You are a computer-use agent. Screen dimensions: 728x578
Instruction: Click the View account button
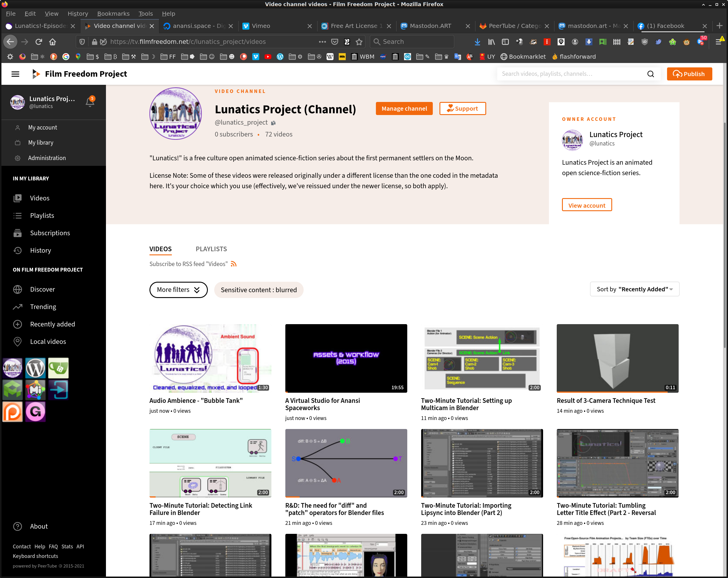(x=587, y=205)
